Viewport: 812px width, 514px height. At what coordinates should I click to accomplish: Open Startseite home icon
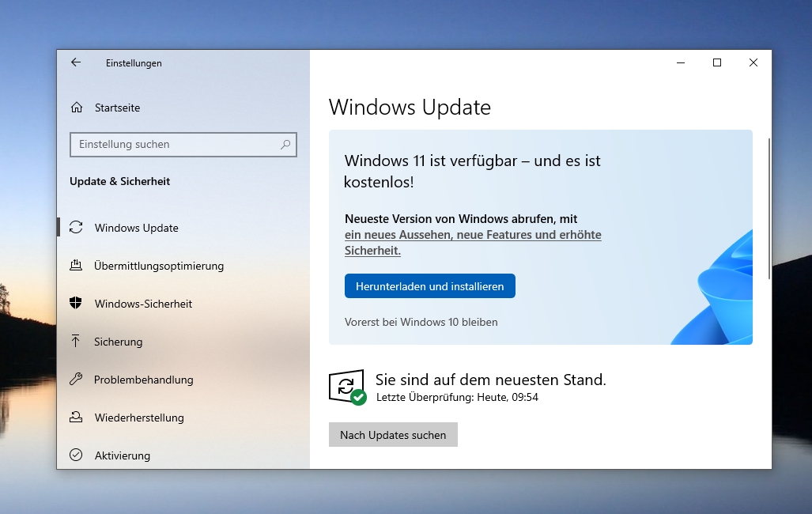77,108
